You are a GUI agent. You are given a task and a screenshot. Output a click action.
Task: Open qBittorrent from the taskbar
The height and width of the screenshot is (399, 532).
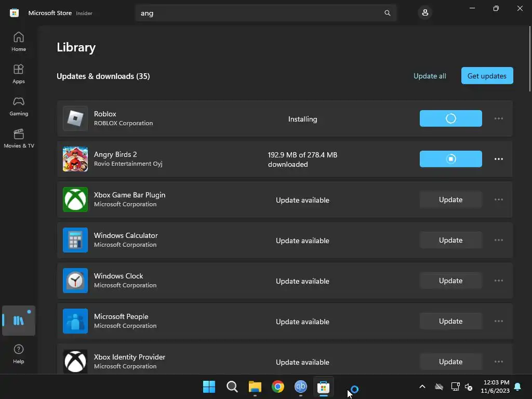[301, 387]
